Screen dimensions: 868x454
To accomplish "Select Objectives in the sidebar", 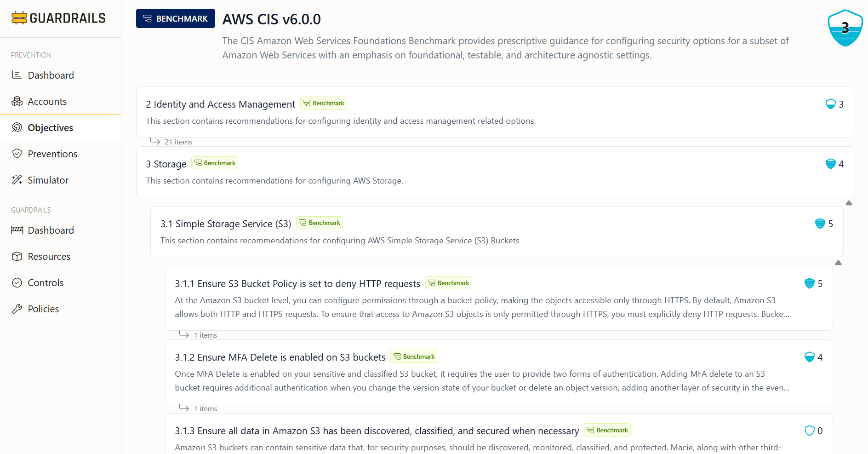I will point(50,127).
